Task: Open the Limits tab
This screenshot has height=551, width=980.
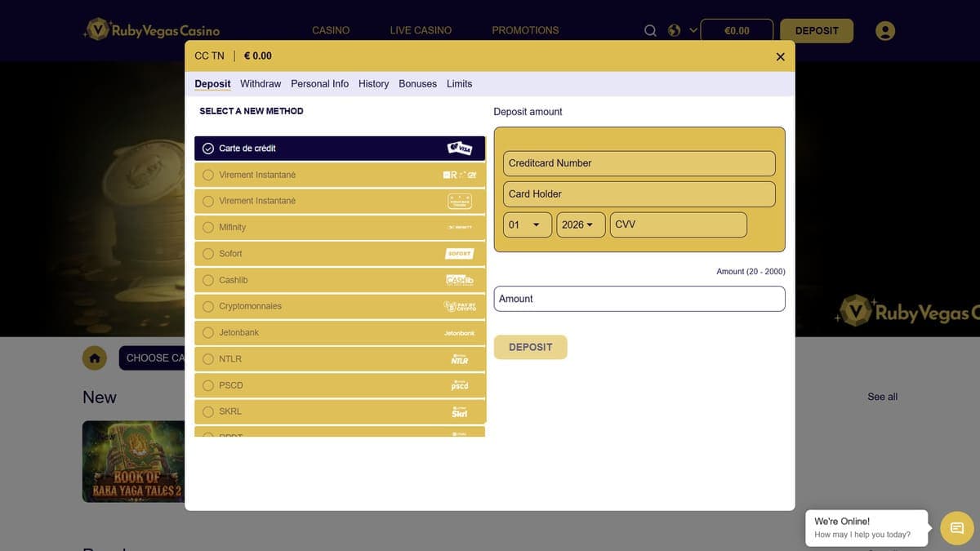Action: click(459, 84)
